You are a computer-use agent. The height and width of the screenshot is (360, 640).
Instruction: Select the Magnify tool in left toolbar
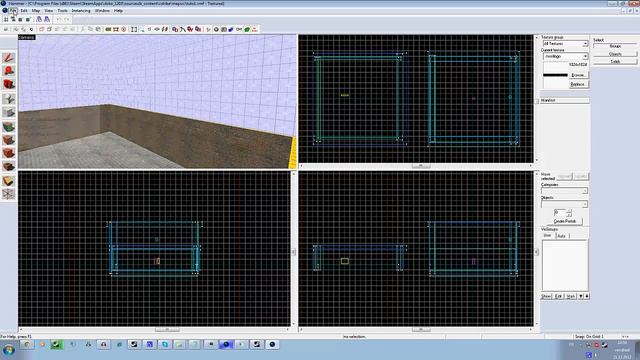[x=9, y=71]
